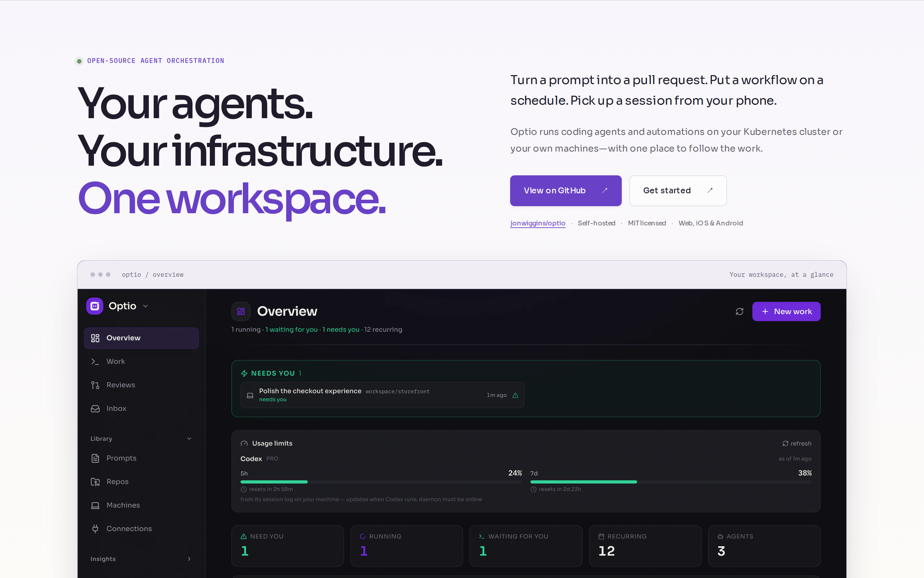Open the RUNNING stat card
This screenshot has width=924, height=578.
pos(406,546)
